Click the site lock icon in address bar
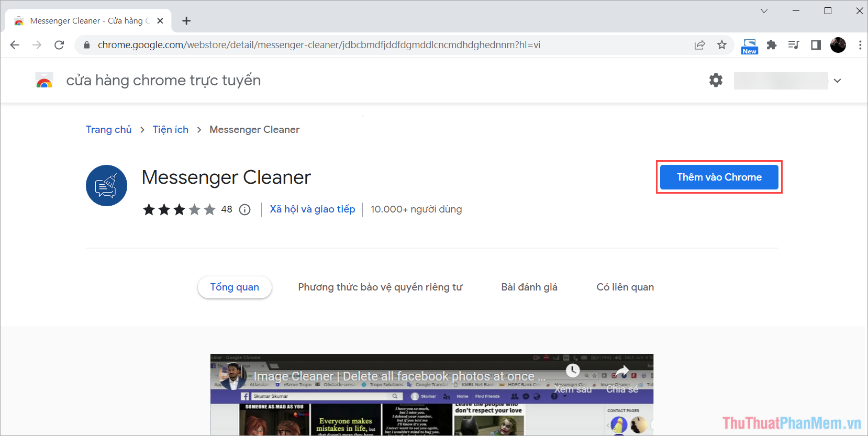The image size is (868, 436). (x=87, y=45)
